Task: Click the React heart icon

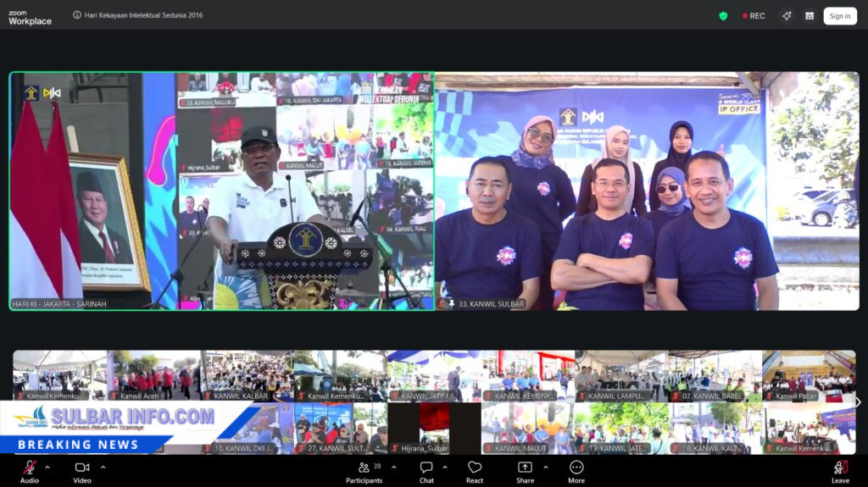Action: coord(475,468)
